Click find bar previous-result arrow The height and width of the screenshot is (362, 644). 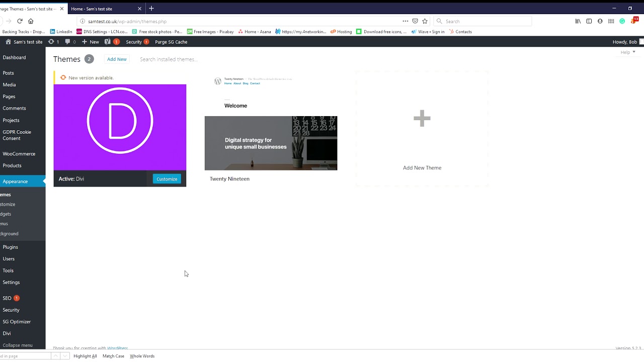click(55, 356)
